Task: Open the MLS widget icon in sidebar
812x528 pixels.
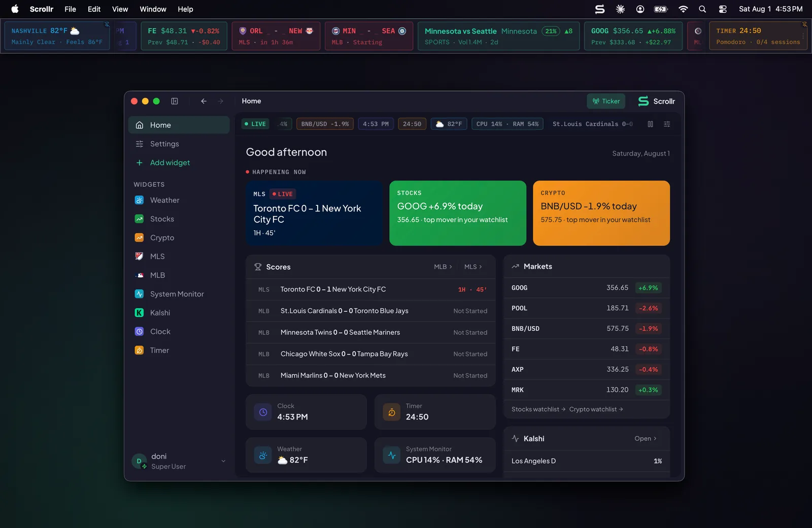Action: 139,257
